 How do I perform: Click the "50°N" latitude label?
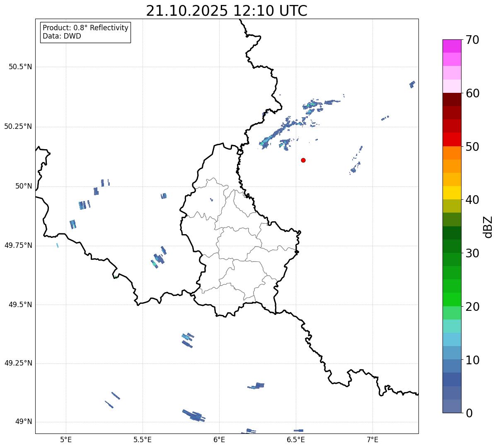point(24,186)
